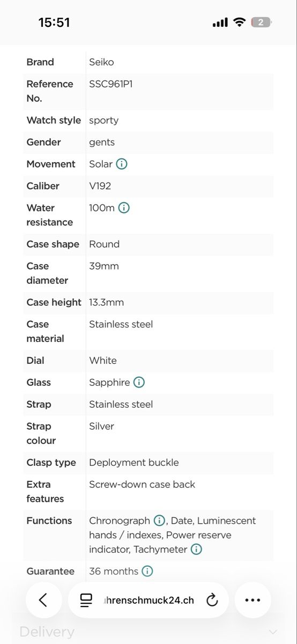
Task: Expand the Delivery section chevron
Action: pyautogui.click(x=273, y=632)
